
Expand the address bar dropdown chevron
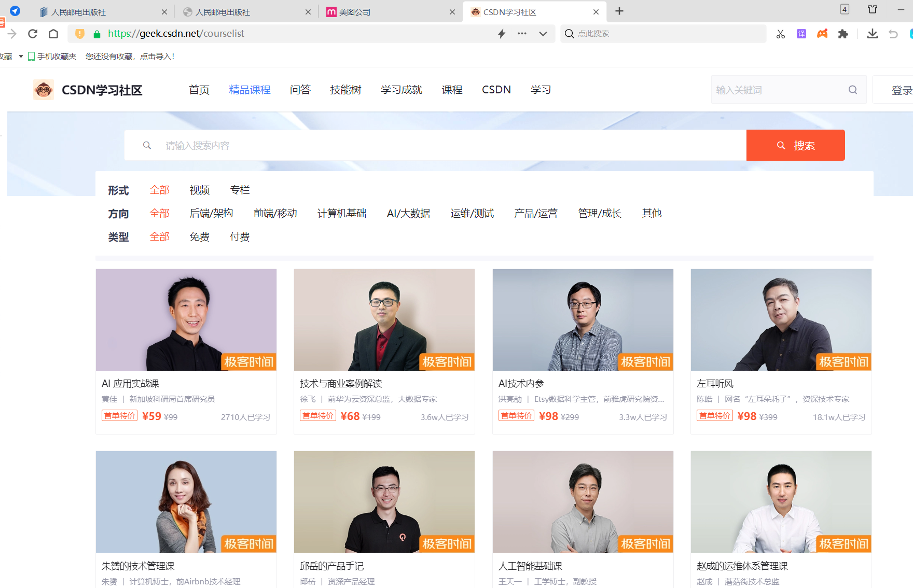(543, 34)
